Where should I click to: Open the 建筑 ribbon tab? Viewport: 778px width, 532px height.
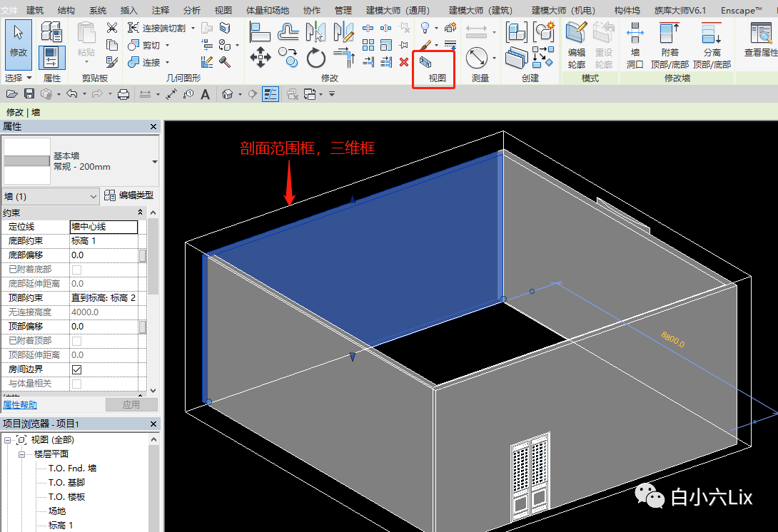coord(35,10)
